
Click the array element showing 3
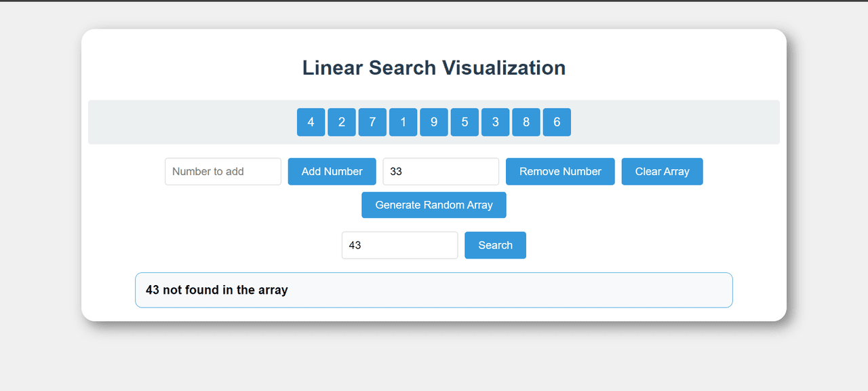tap(496, 122)
